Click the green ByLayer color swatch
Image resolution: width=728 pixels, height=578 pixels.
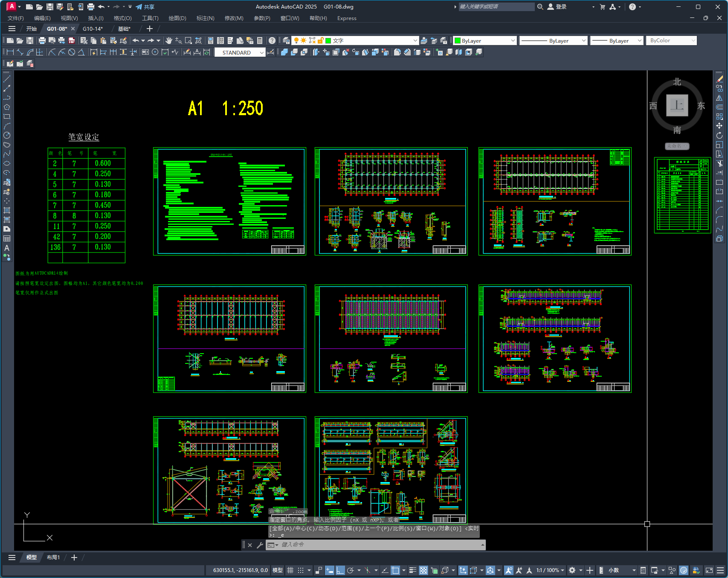[x=458, y=41]
